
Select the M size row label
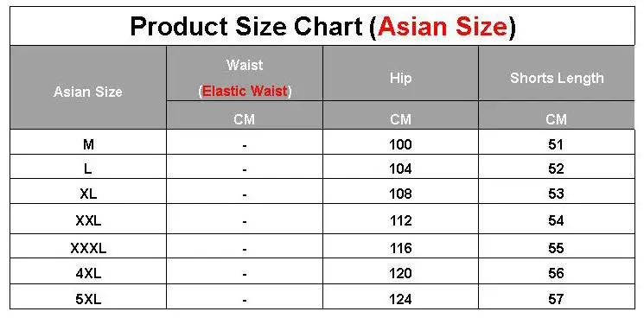88,144
